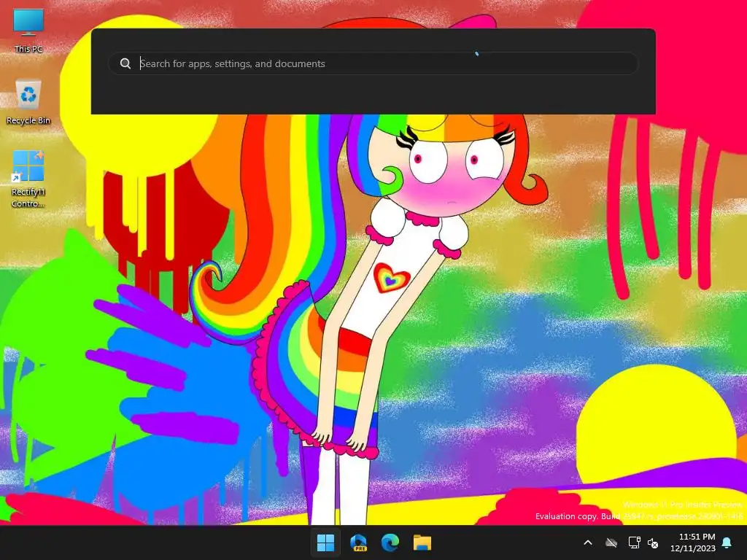The height and width of the screenshot is (560, 747).
Task: Open the notification bell icon
Action: coord(727,542)
